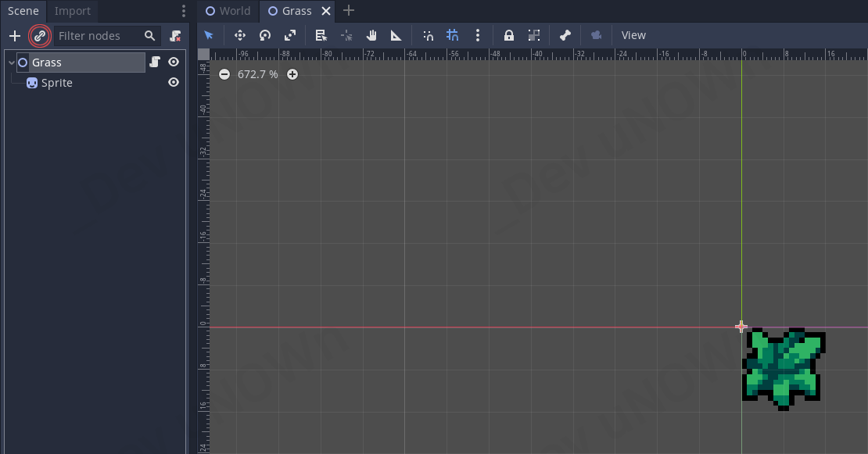Open the script attached to Grass node

155,62
